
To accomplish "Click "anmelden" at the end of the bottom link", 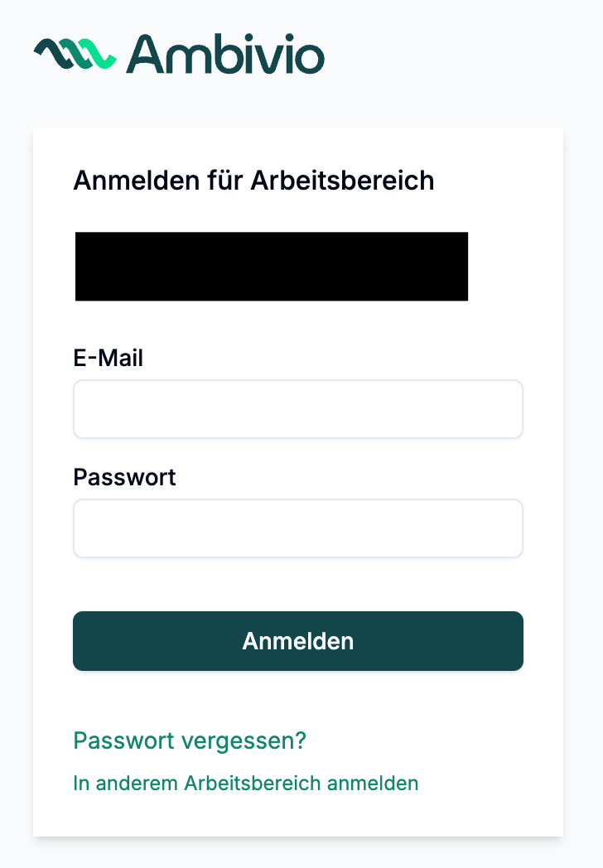I will (377, 783).
